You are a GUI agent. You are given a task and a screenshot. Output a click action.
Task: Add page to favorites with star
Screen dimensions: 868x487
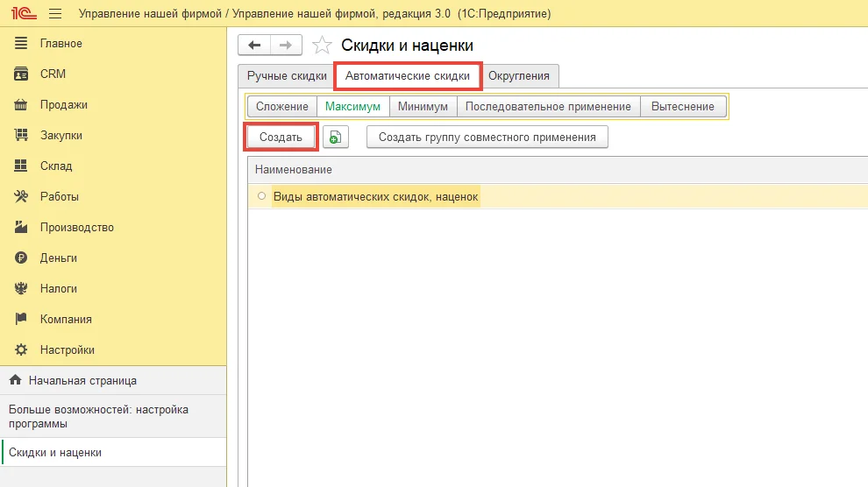click(322, 46)
